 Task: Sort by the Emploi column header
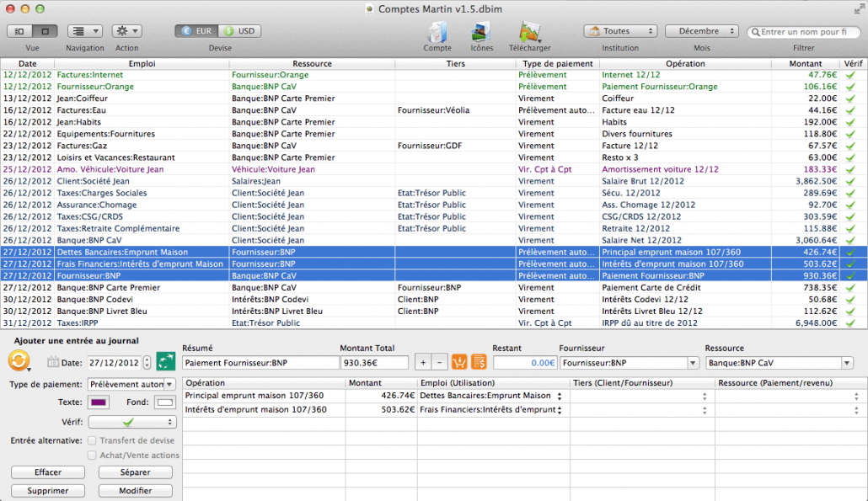tap(142, 64)
